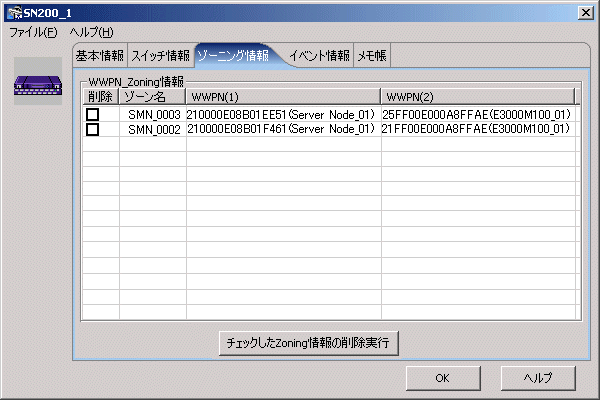
Task: Close the SN200_1 dialog window
Action: point(586,13)
